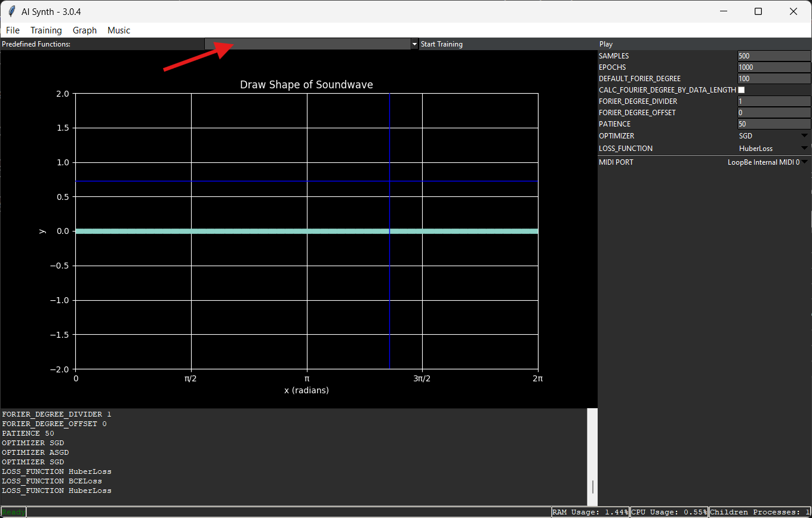Click the PATIENCE input field
Screen dimensions: 812x518
tap(774, 124)
